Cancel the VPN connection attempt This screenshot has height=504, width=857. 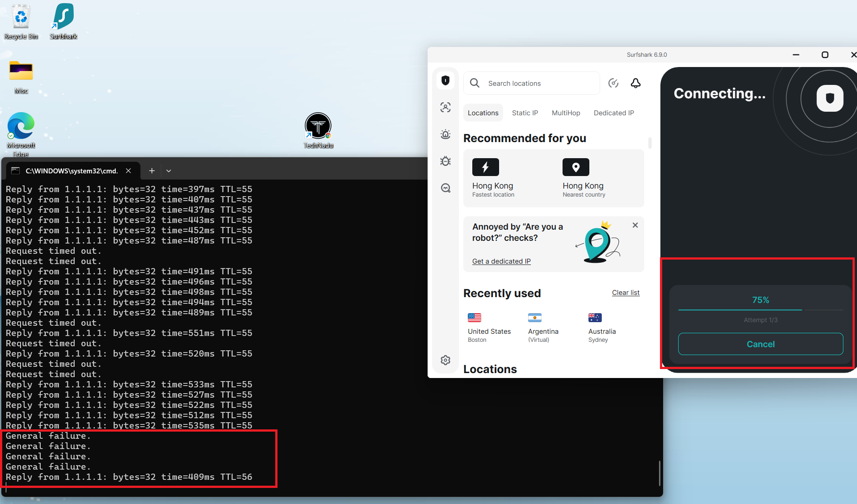coord(760,344)
